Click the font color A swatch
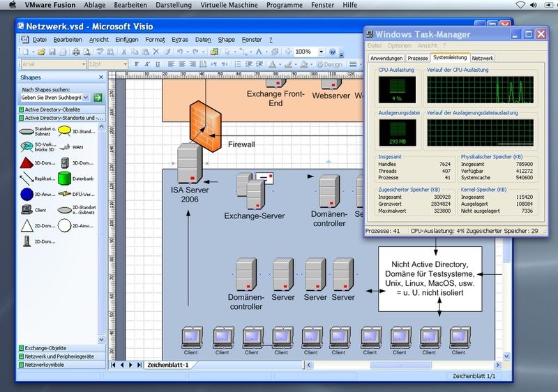The width and height of the screenshot is (558, 392). [x=272, y=64]
